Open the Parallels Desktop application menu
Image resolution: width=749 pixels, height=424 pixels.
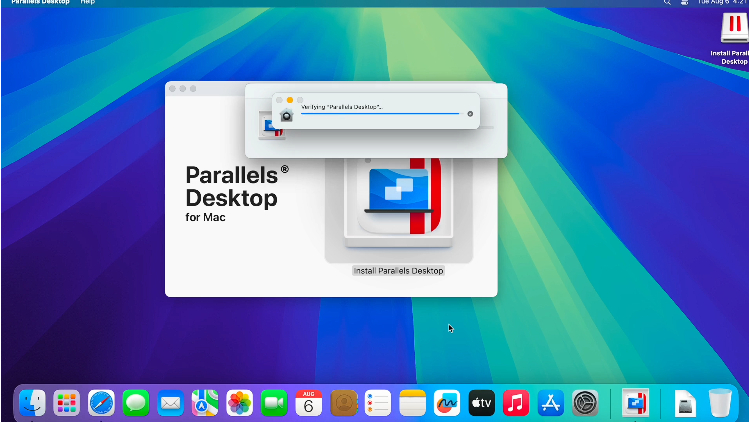tap(40, 3)
